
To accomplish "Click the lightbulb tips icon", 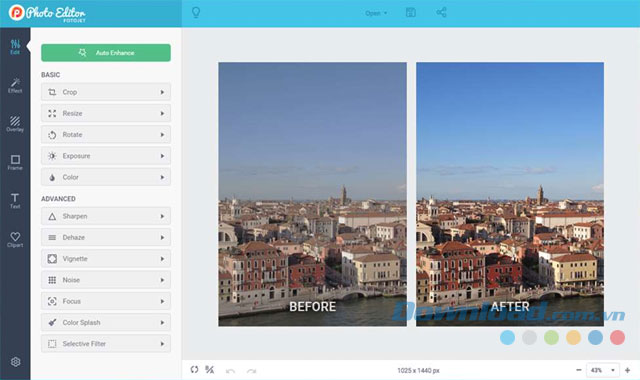I will click(196, 13).
